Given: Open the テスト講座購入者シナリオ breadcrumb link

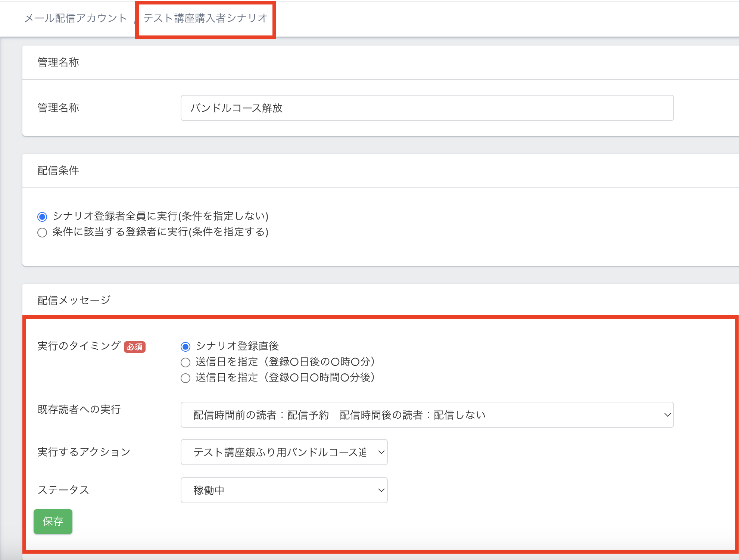Looking at the screenshot, I should [205, 18].
